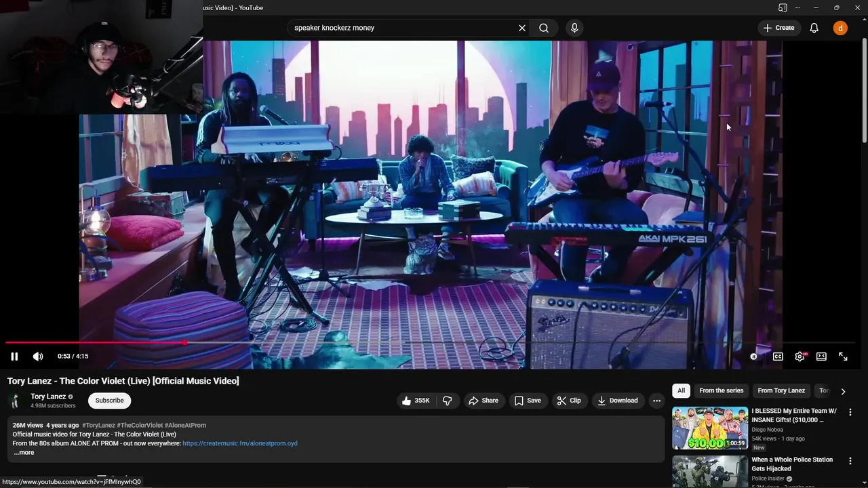Open the '$10,000' gifts video thumbnail
Screen dimensions: 868x488
click(x=710, y=428)
